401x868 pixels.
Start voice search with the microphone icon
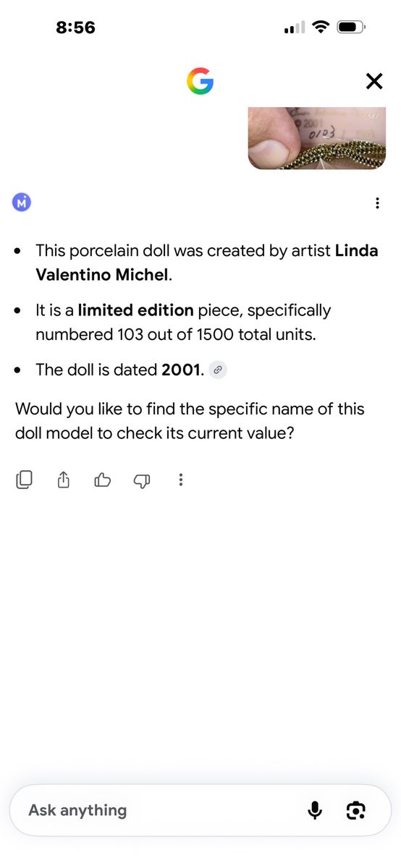[315, 810]
